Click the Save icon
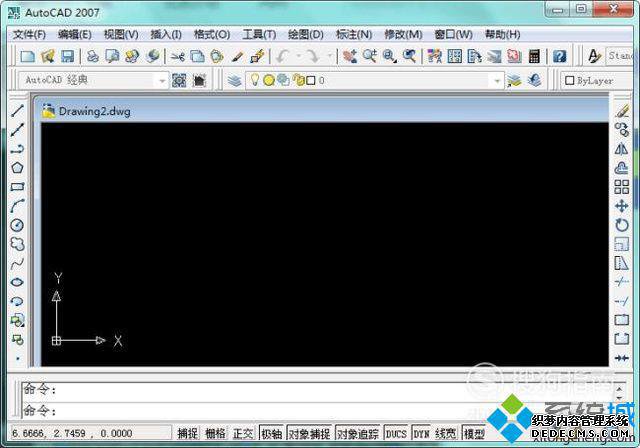Viewport: 640px width, 448px height. [67, 56]
